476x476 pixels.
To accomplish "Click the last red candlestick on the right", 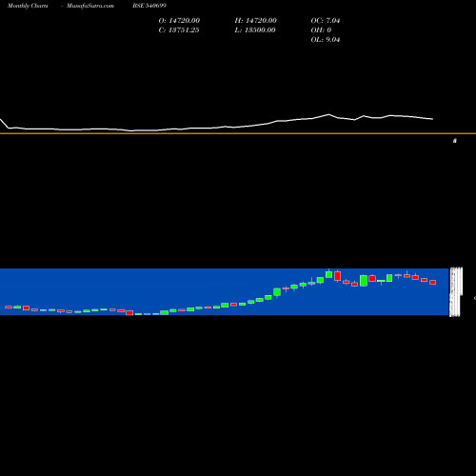I will point(433,282).
